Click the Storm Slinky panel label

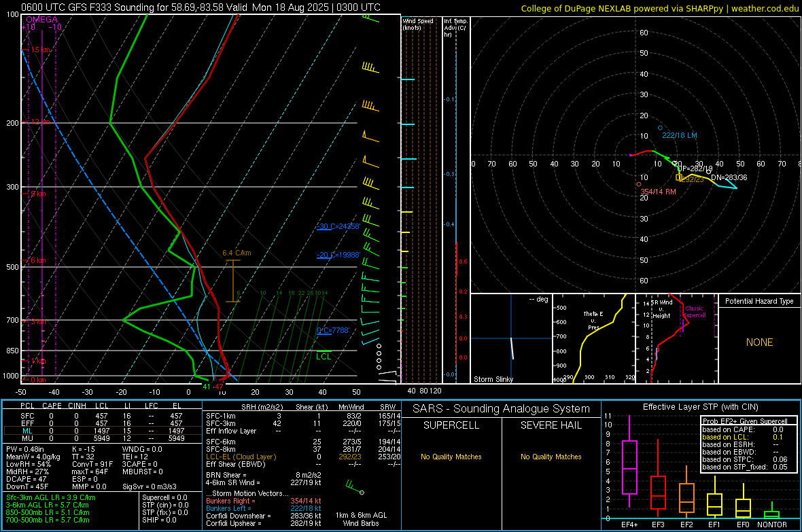tap(493, 379)
